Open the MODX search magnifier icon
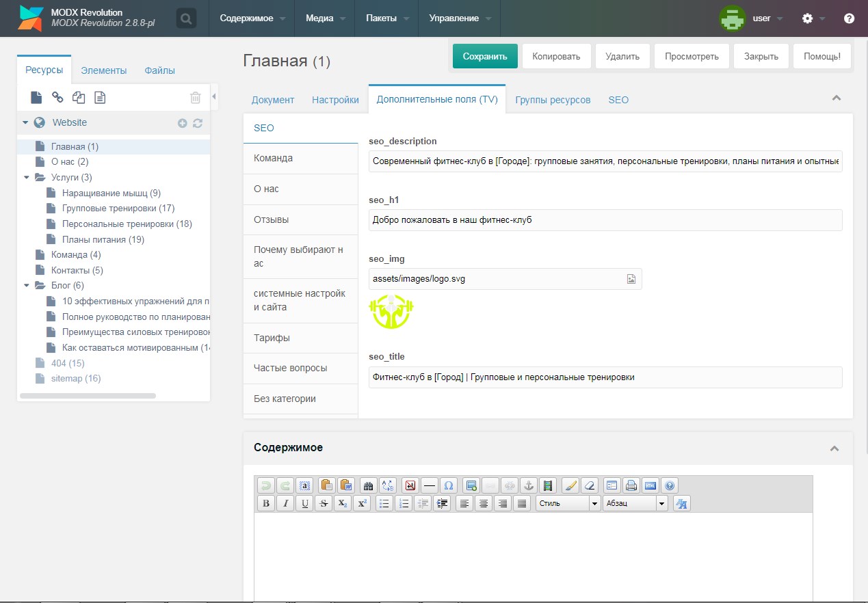 coord(186,18)
